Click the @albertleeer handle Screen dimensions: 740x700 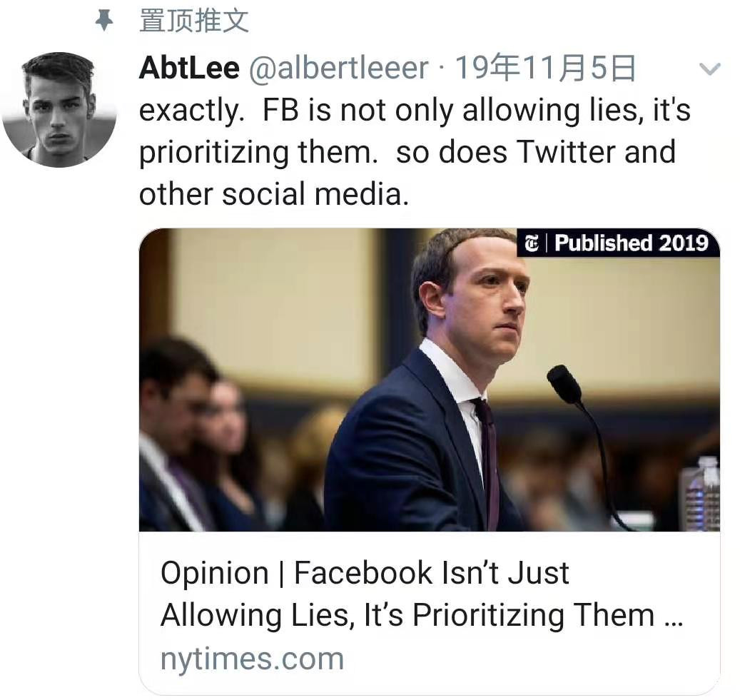tap(338, 69)
